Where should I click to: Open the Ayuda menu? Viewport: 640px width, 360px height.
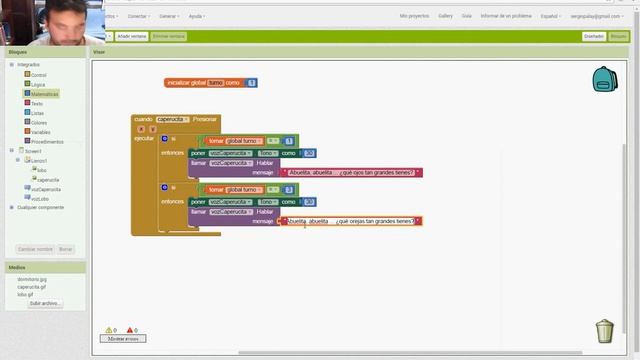(x=197, y=16)
